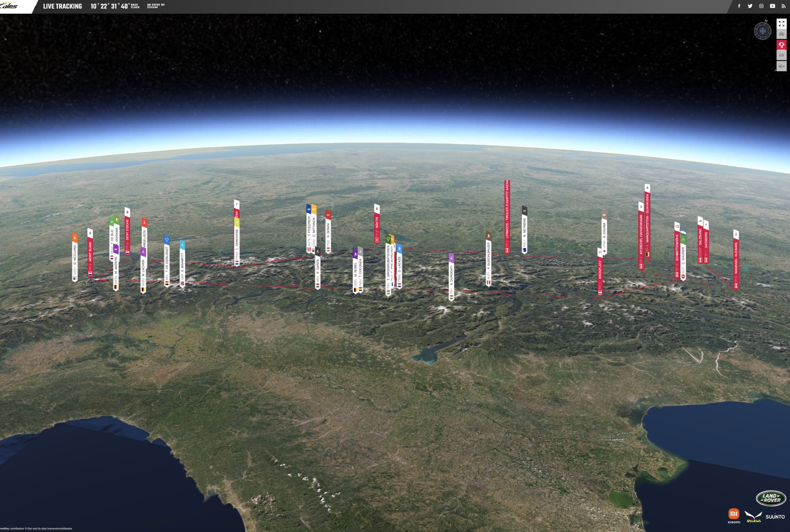Open the Instagram profile link

pos(761,6)
